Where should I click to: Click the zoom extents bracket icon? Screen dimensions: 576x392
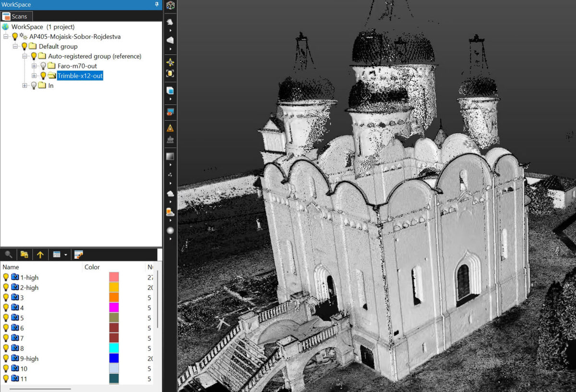170,73
